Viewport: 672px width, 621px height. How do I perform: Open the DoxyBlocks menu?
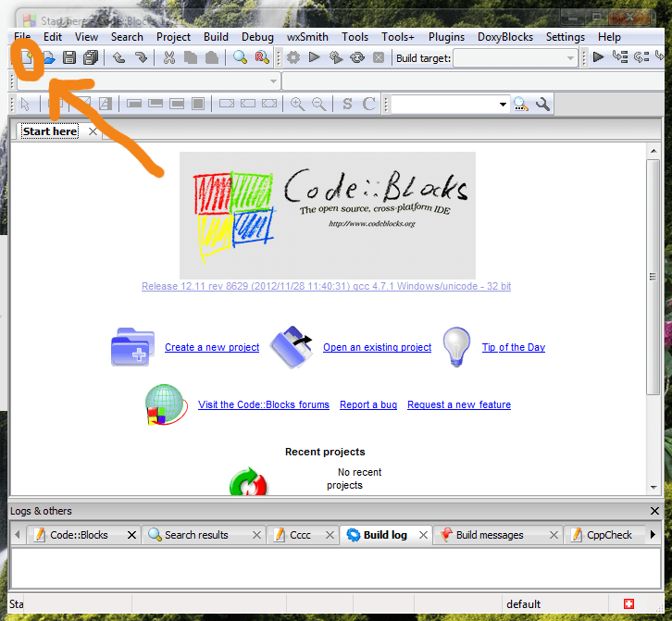(x=505, y=37)
